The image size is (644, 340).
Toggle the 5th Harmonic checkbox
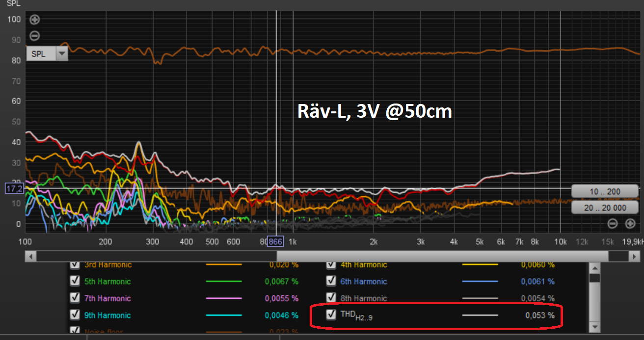(75, 282)
